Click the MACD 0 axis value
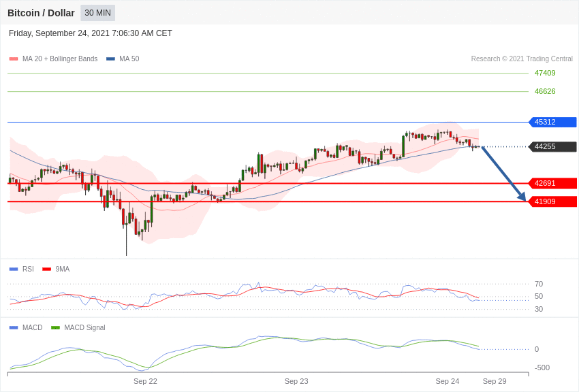Viewport: 579px width, 392px height. [537, 350]
